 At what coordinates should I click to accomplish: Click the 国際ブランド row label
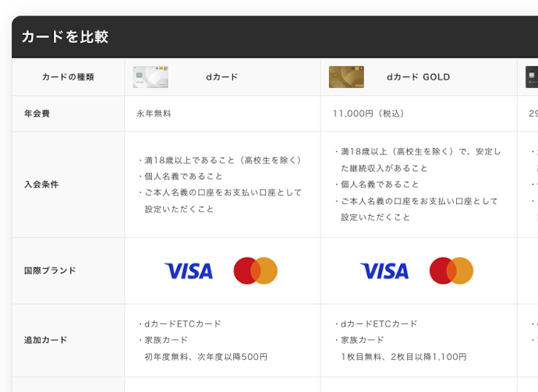(x=50, y=270)
